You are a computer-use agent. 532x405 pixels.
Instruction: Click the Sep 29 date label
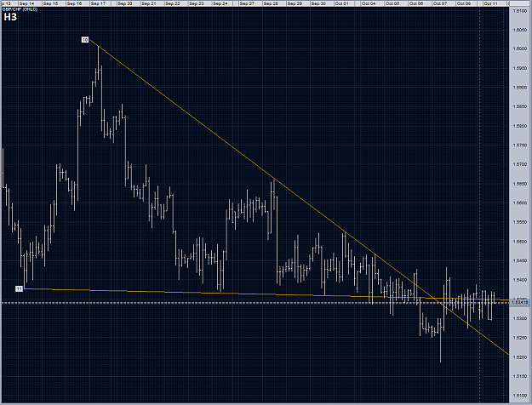[x=295, y=3]
